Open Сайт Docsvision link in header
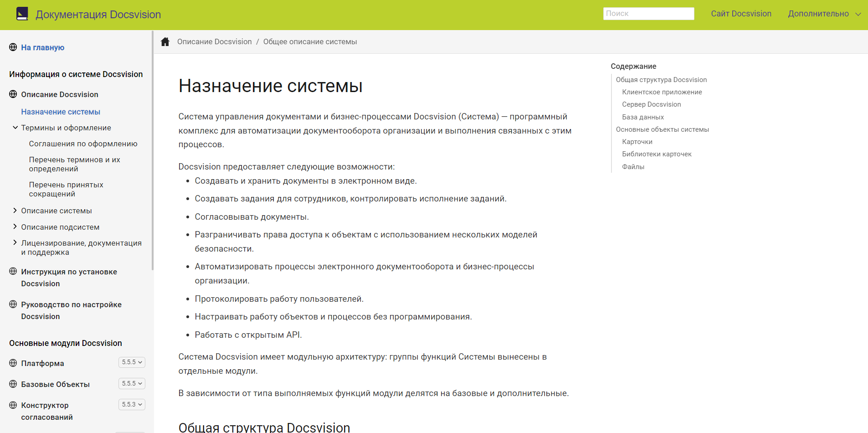The image size is (868, 433). pyautogui.click(x=741, y=14)
